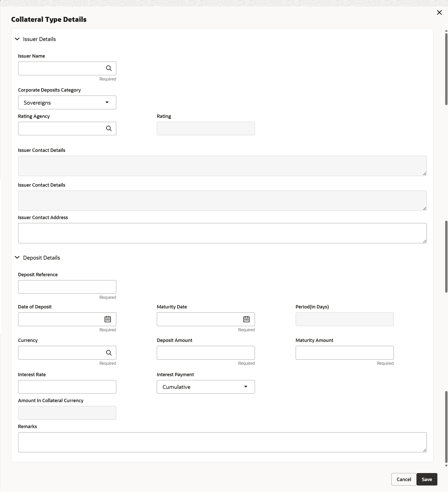Click the Issuer Contact Address text area
Viewport: 448px width, 492px height.
point(222,233)
